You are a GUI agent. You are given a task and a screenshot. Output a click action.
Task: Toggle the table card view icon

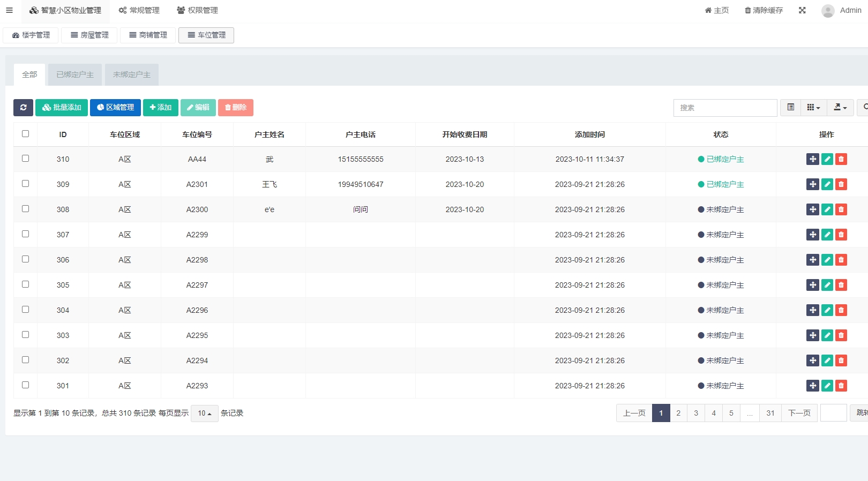pos(790,108)
